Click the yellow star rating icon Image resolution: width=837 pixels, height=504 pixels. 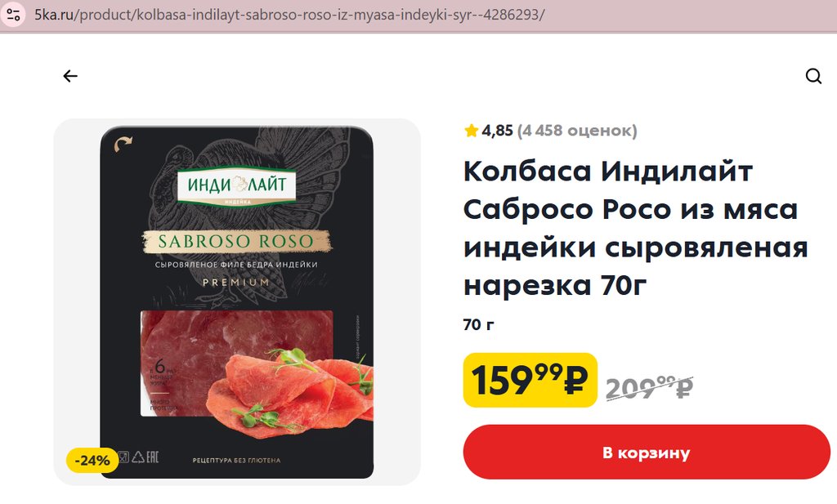coord(472,131)
